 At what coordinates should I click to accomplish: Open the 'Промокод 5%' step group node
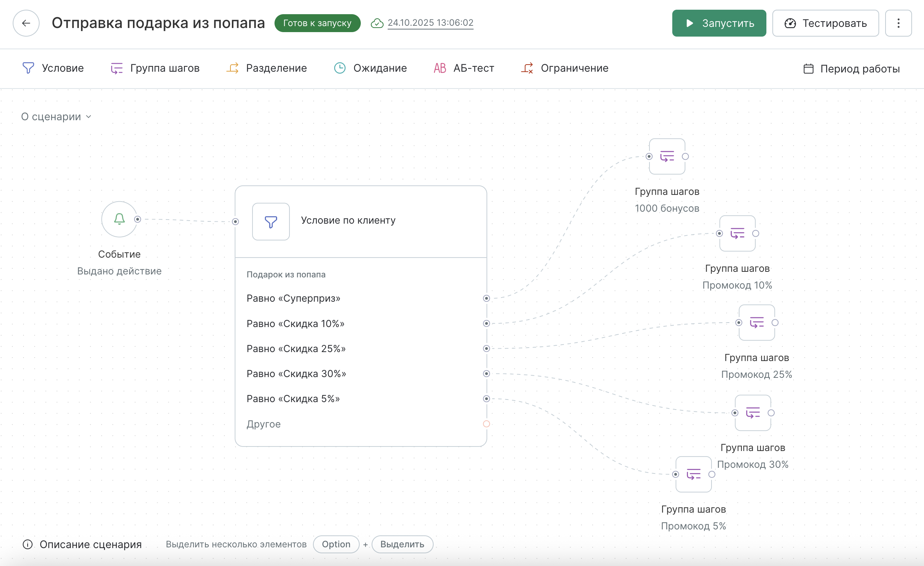pyautogui.click(x=693, y=475)
